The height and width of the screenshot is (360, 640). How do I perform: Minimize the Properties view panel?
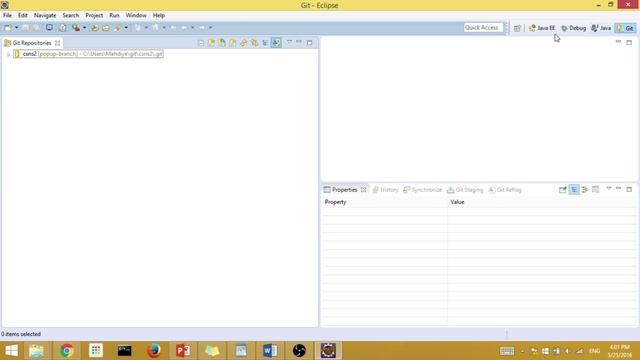(618, 189)
